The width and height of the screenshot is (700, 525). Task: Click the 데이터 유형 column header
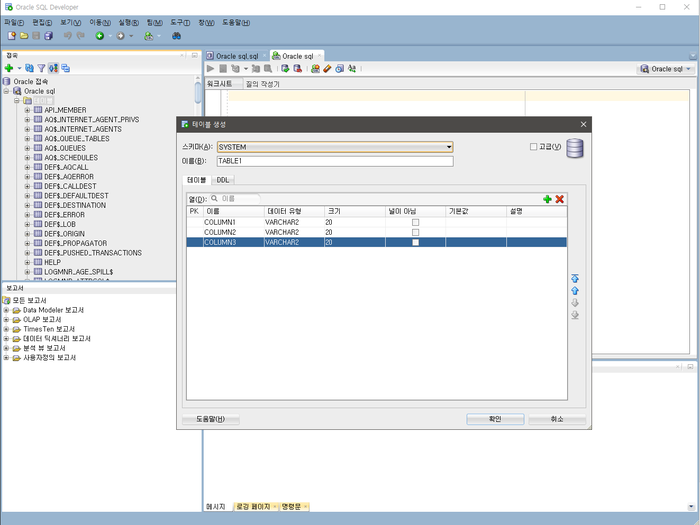(294, 211)
